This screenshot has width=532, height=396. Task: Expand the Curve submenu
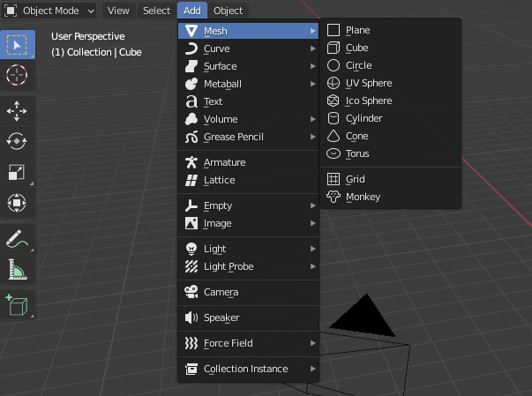249,49
